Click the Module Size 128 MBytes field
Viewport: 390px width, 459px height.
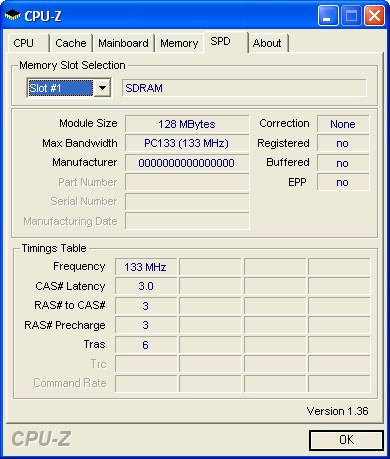[187, 124]
